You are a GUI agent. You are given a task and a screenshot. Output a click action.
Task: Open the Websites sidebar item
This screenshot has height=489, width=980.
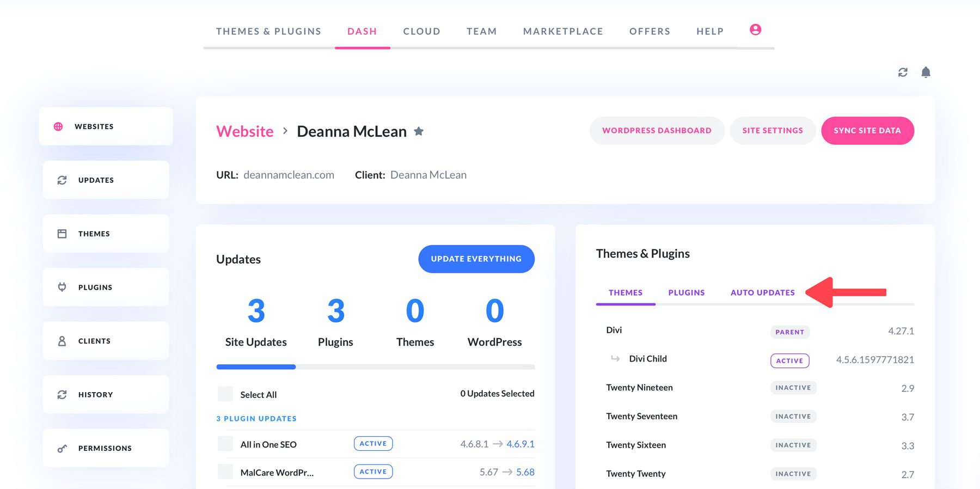[x=106, y=126]
